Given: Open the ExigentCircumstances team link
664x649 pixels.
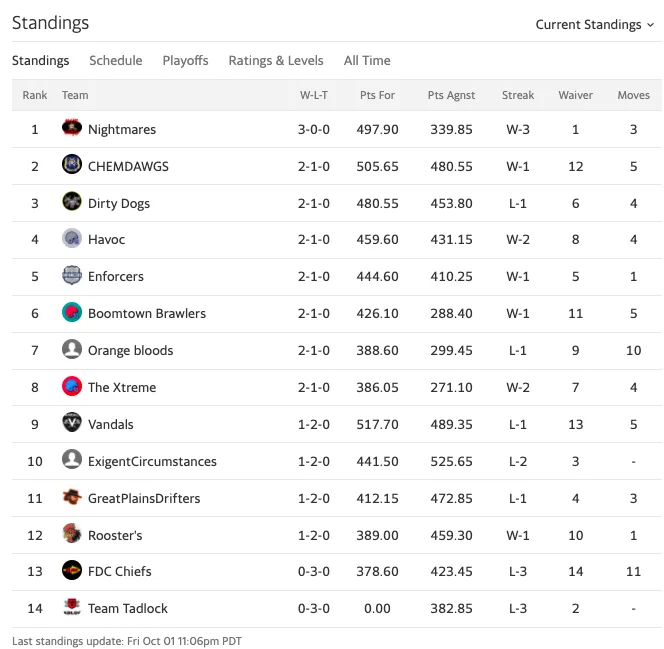Looking at the screenshot, I should pyautogui.click(x=152, y=461).
